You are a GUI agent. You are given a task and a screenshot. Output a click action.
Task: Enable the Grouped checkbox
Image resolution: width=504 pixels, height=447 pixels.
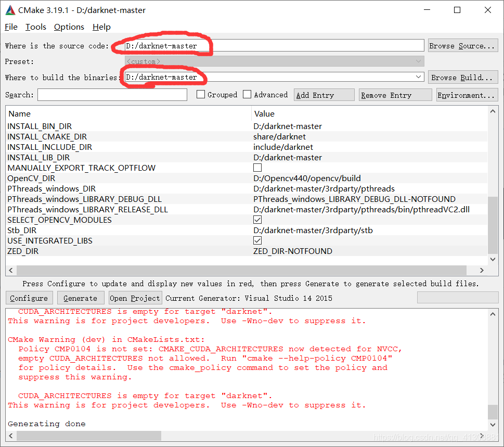pyautogui.click(x=201, y=95)
